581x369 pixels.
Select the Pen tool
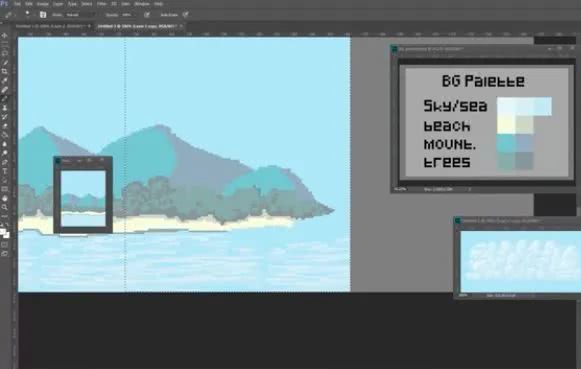[x=5, y=162]
